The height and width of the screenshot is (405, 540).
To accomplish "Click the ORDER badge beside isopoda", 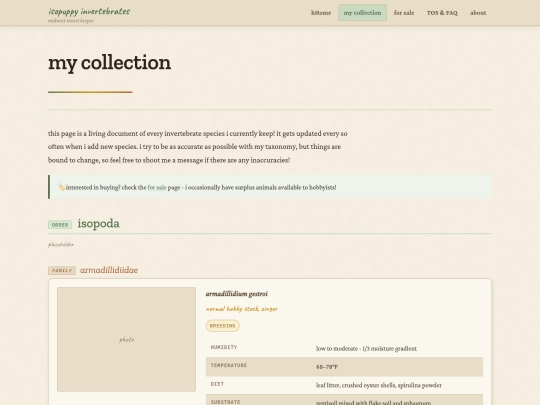I will point(60,225).
